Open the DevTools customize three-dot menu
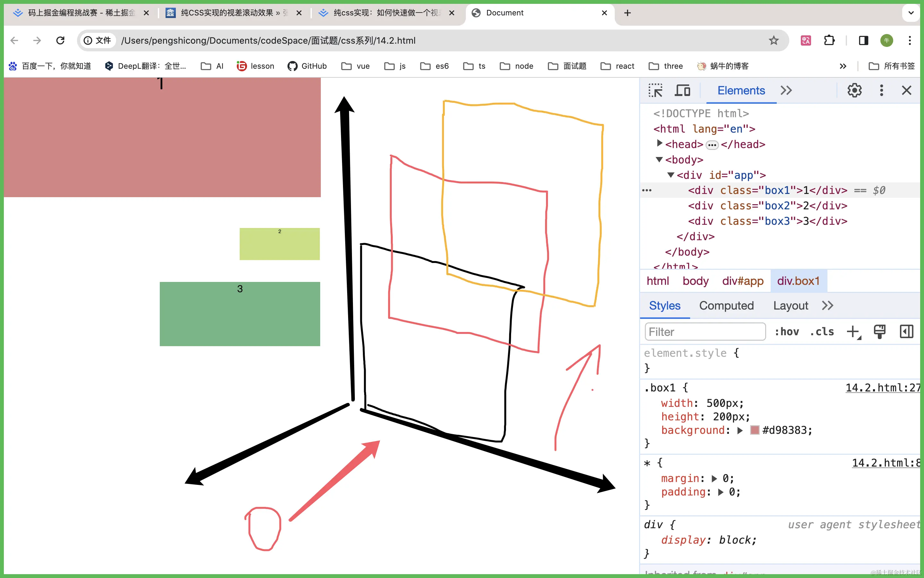 click(881, 91)
